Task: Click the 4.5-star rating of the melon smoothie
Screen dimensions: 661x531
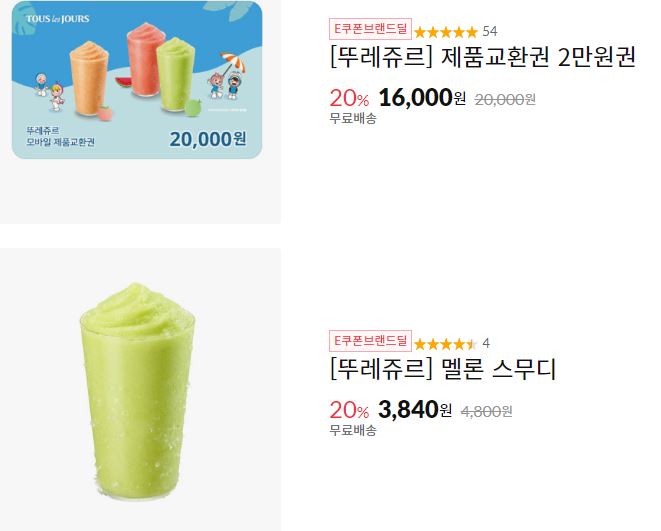Action: (x=446, y=344)
